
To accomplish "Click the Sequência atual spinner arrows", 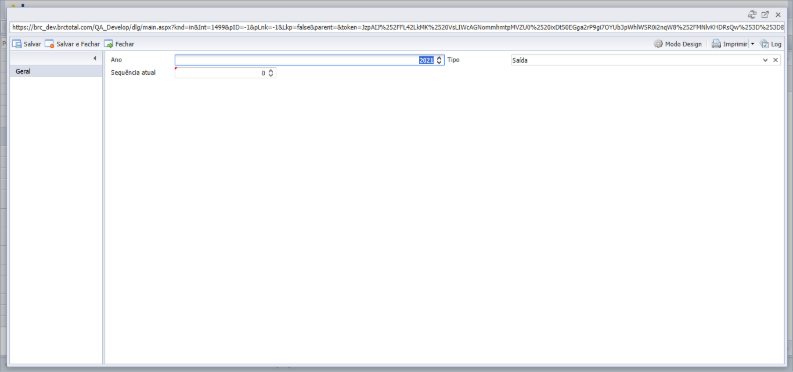I will click(x=271, y=73).
